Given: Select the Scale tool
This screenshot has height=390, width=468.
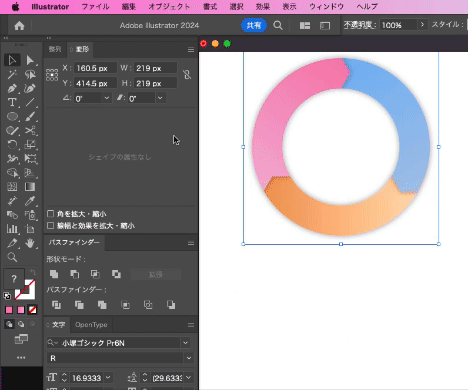Looking at the screenshot, I should [30, 145].
